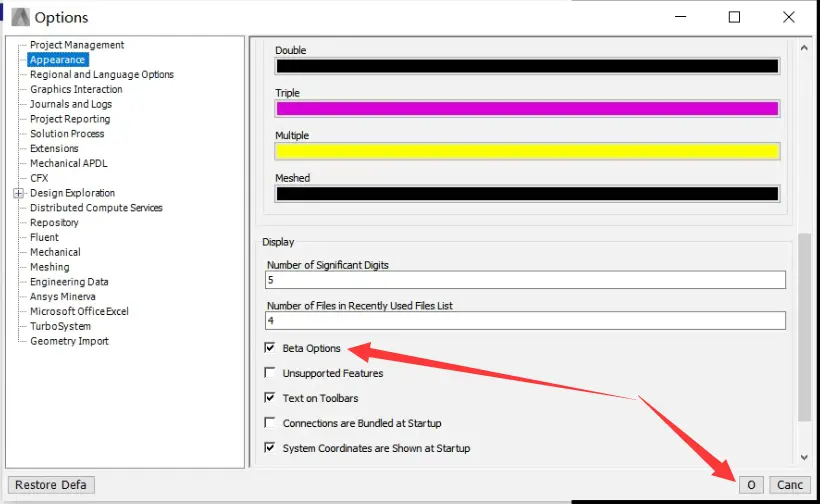Open Ansys Minerva options

tap(63, 296)
